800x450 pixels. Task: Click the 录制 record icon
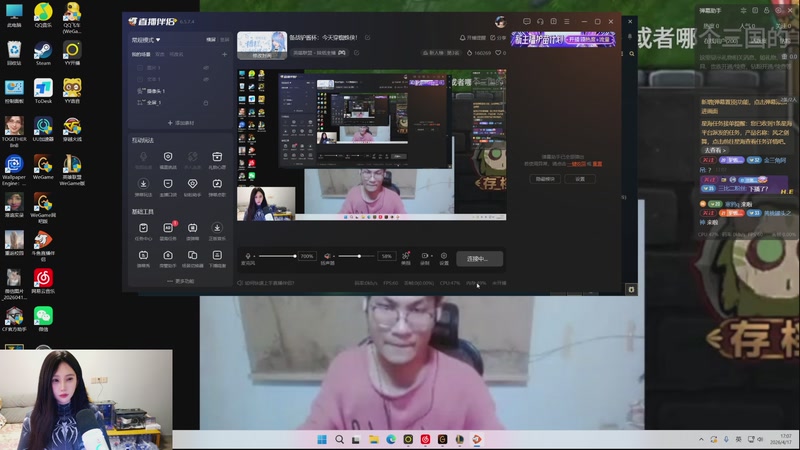pyautogui.click(x=424, y=256)
